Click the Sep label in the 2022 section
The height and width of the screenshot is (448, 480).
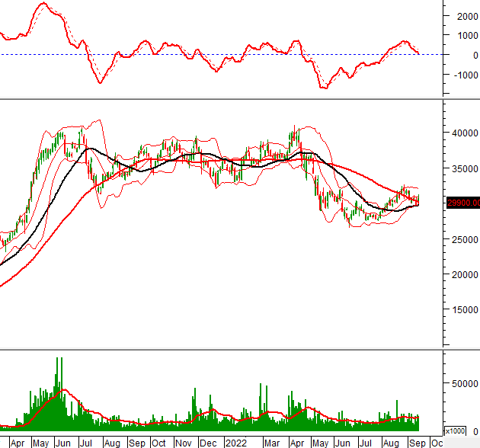tap(418, 443)
